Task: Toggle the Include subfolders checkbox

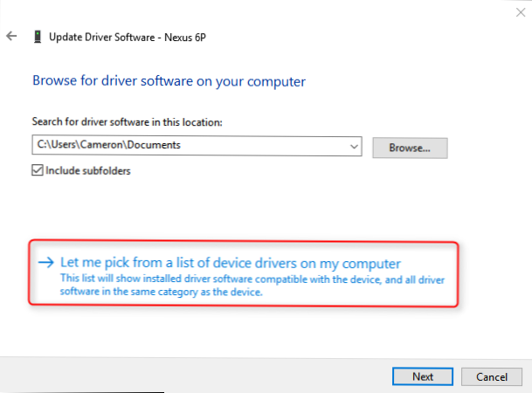Action: pyautogui.click(x=38, y=170)
